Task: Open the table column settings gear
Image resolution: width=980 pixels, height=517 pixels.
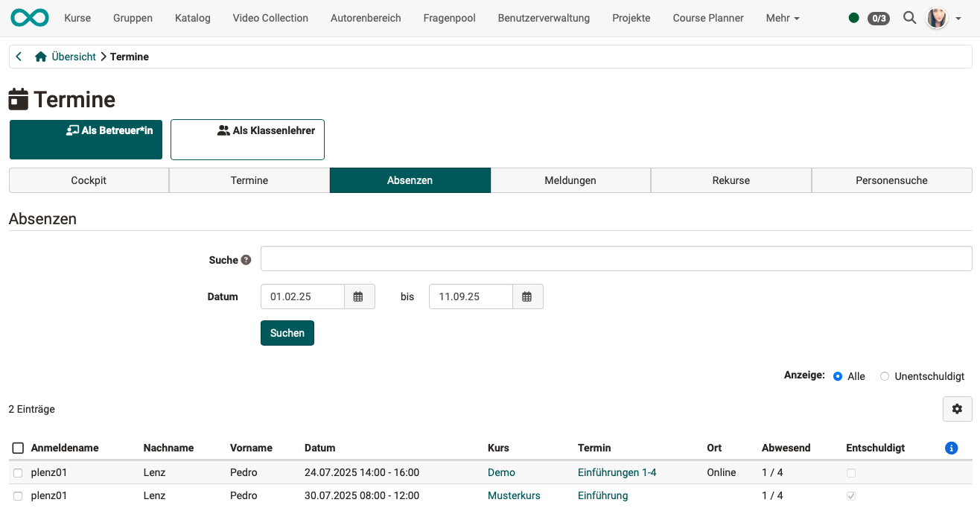Action: coord(957,408)
